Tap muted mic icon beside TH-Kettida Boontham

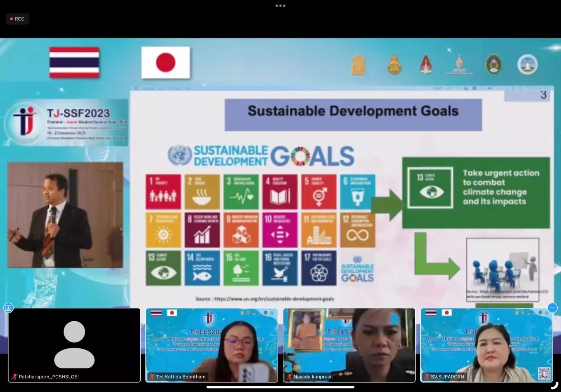click(152, 377)
